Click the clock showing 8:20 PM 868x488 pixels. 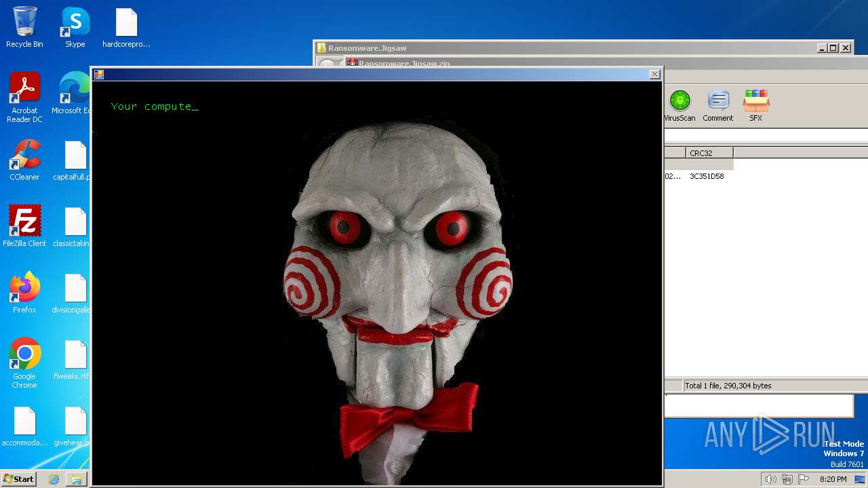(833, 479)
